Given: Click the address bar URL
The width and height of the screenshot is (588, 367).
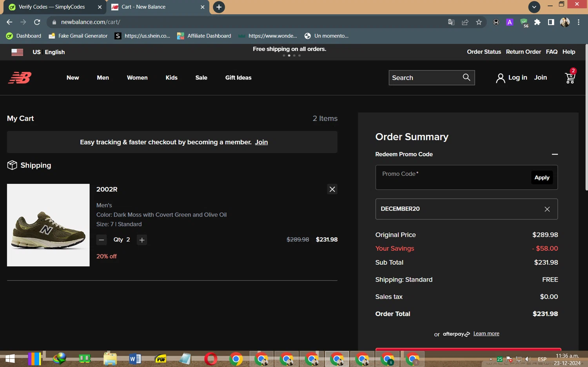Looking at the screenshot, I should tap(91, 22).
